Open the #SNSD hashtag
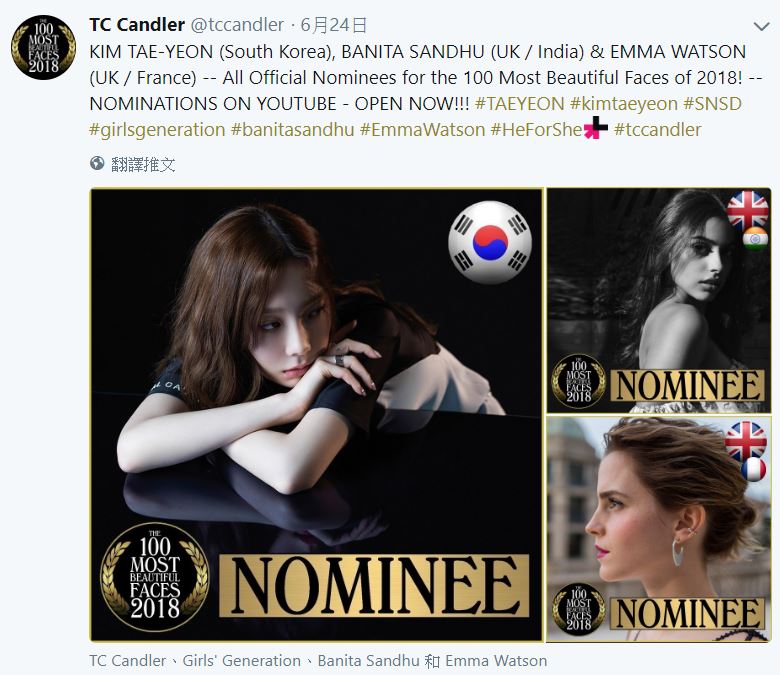 pos(712,103)
